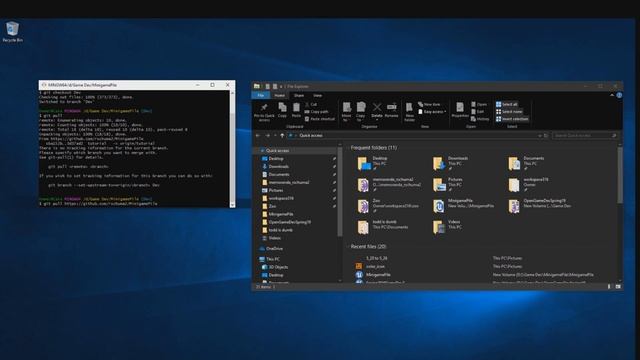Collapse the ribbon with the chevron
This screenshot has width=640, height=360.
612,95
